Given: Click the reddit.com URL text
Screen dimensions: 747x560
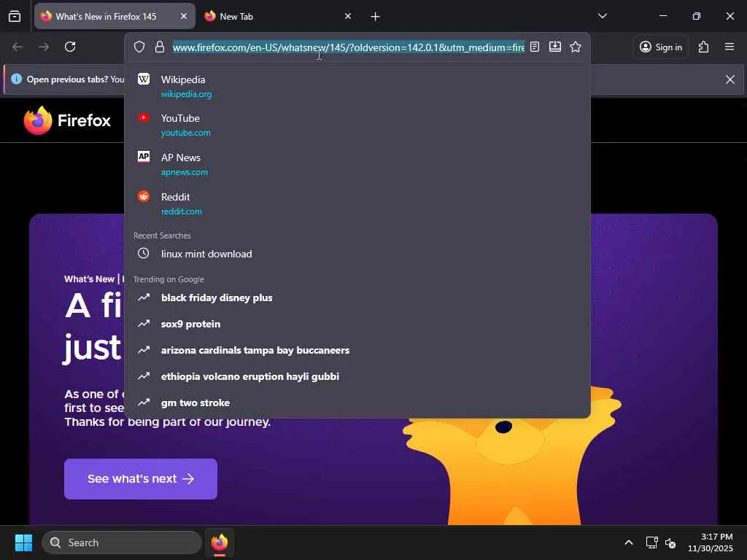Looking at the screenshot, I should (182, 211).
